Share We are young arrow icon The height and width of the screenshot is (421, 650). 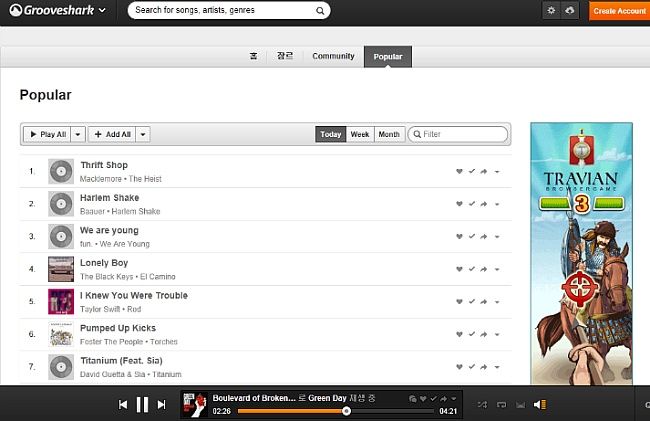pos(484,237)
